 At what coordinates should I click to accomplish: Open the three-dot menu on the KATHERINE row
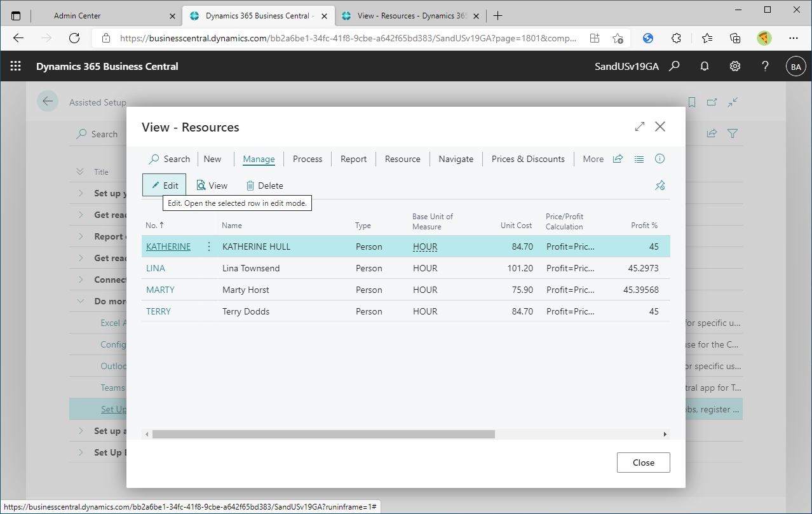[209, 247]
